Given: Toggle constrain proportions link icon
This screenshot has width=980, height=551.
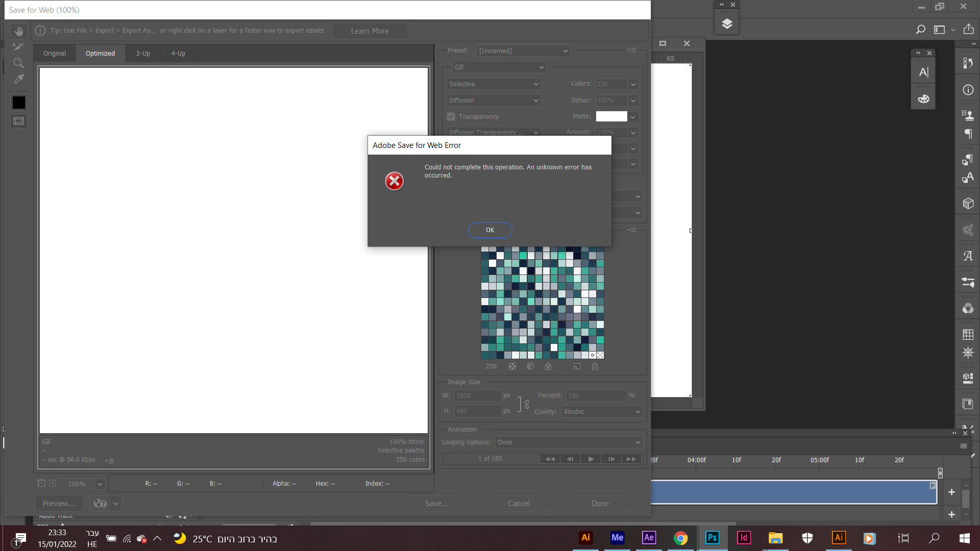Looking at the screenshot, I should pos(527,404).
